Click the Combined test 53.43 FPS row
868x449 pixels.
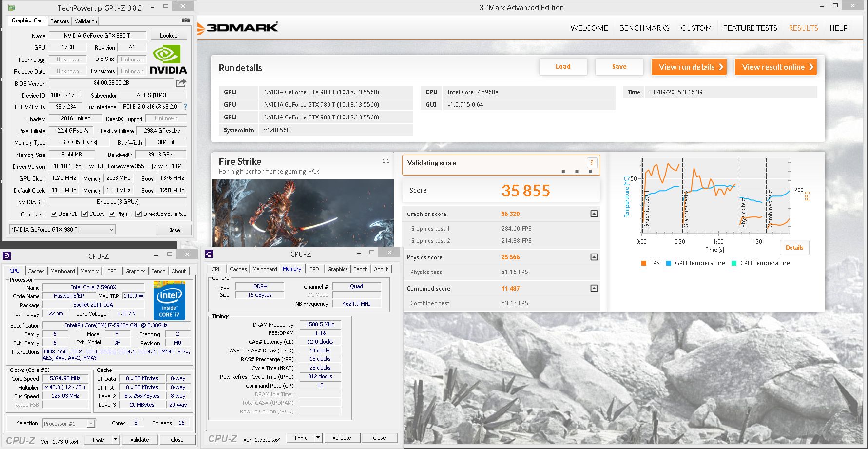pos(502,303)
